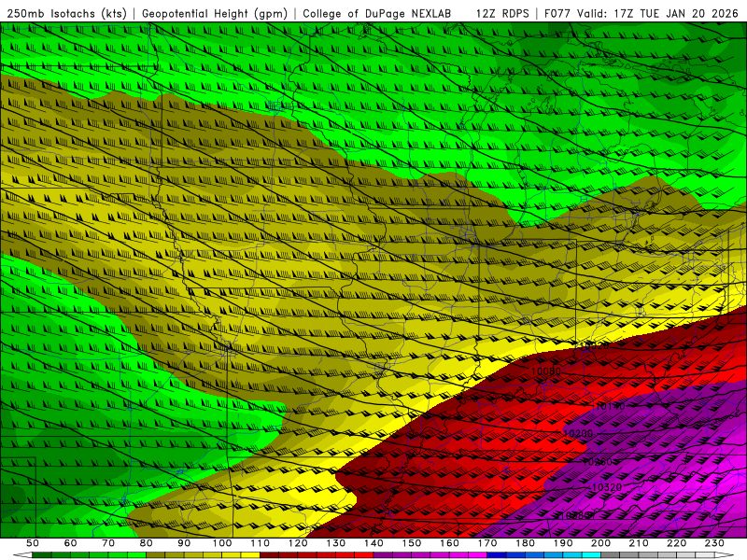Click the left end arrow of the color scale
747x560 pixels.
click(x=22, y=554)
